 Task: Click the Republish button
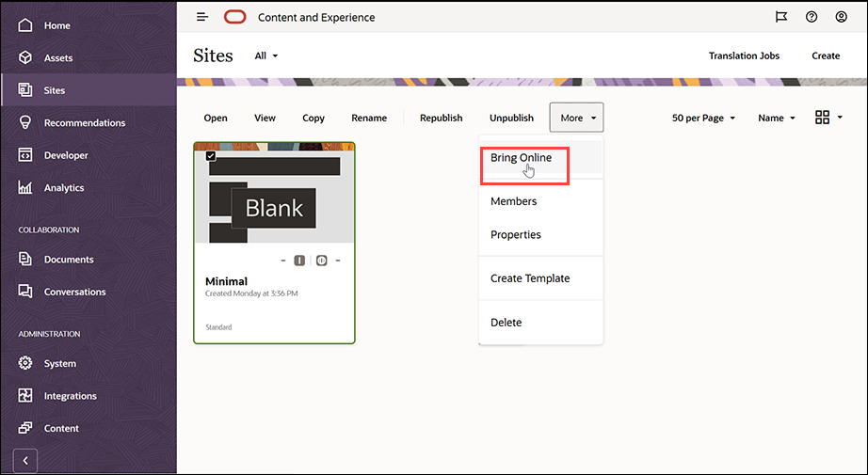coord(442,118)
